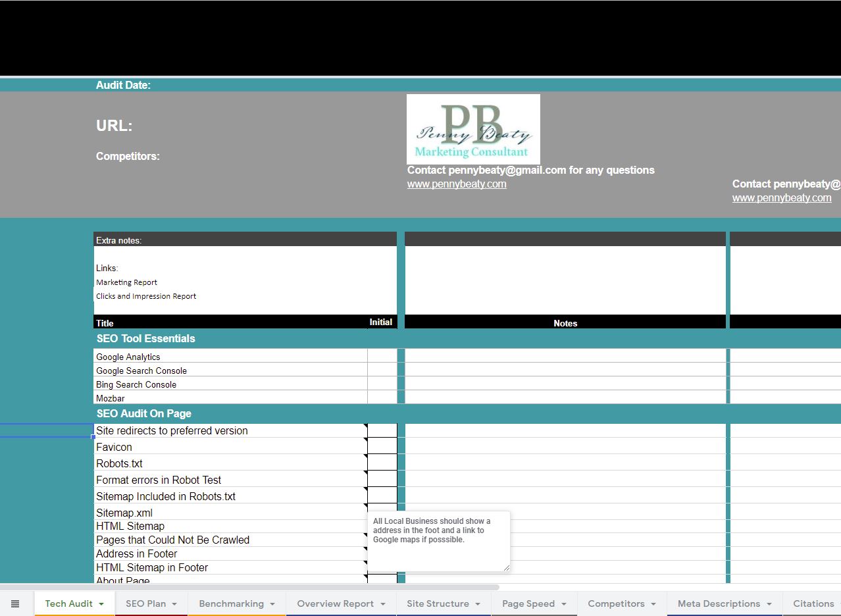The height and width of the screenshot is (616, 841).
Task: Open the Overview Report tab dropdown arrow
Action: pos(382,604)
